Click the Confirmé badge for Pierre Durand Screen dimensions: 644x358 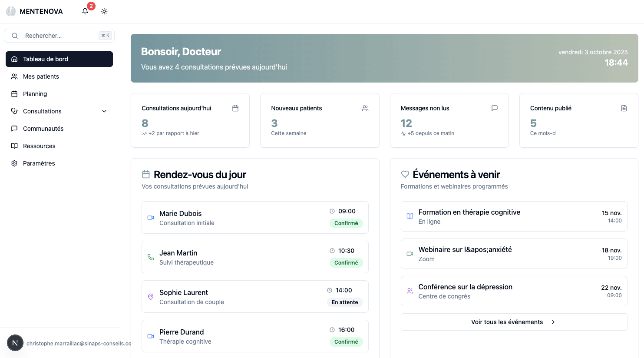tap(346, 342)
